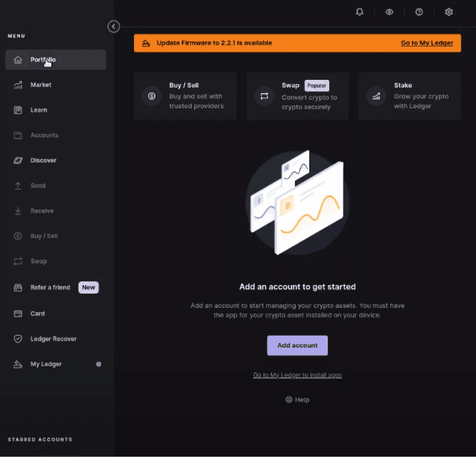Image resolution: width=476 pixels, height=457 pixels.
Task: Open the Portfolio menu item
Action: tap(56, 60)
